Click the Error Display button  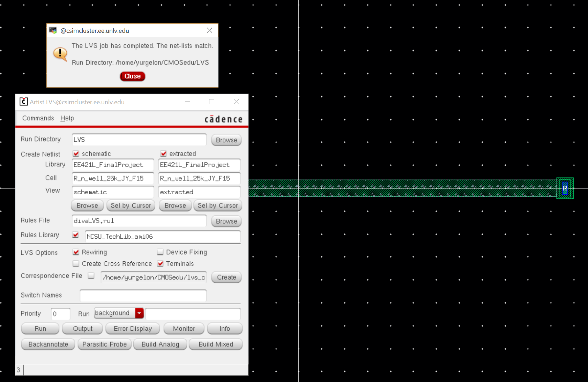point(133,329)
